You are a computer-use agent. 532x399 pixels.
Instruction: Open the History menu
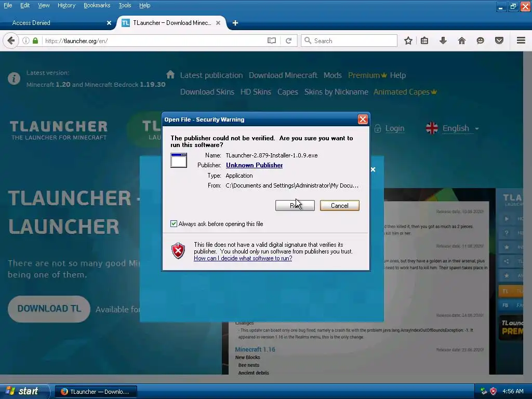click(x=66, y=5)
